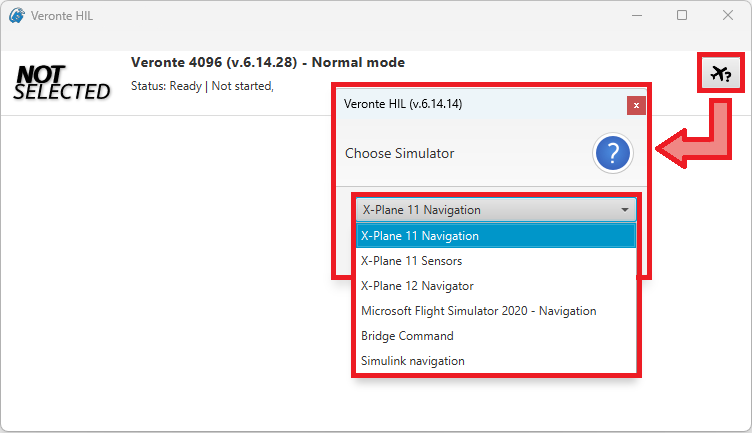Click the Status: Ready | Not started text
This screenshot has width=752, height=433.
click(202, 86)
